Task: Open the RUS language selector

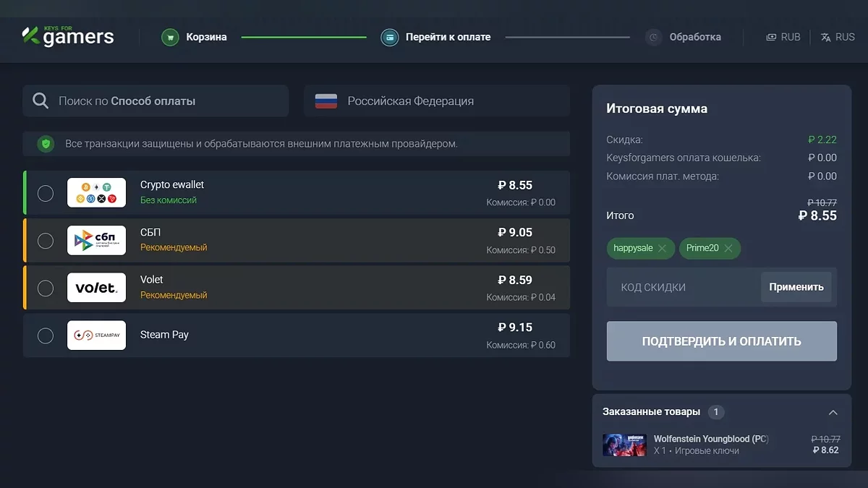Action: [838, 37]
